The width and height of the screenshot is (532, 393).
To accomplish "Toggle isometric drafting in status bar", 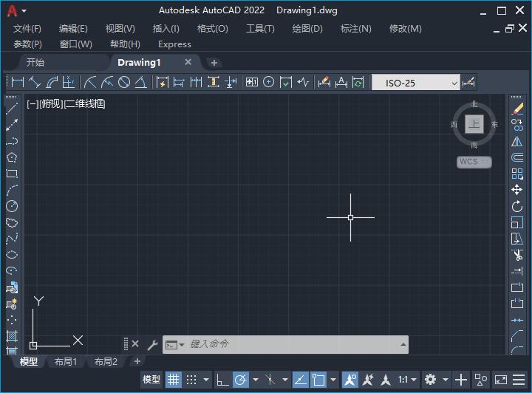I will pyautogui.click(x=270, y=380).
